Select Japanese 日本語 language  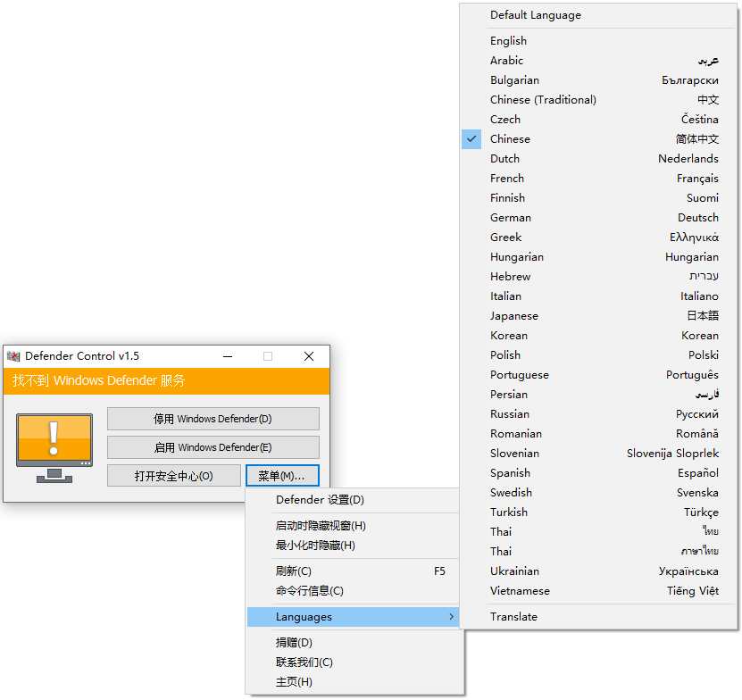pyautogui.click(x=598, y=316)
